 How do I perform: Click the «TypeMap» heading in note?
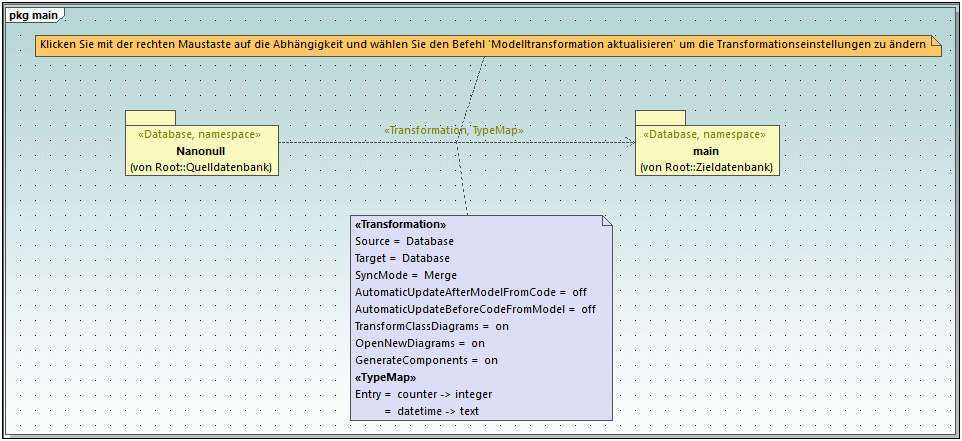pyautogui.click(x=385, y=377)
